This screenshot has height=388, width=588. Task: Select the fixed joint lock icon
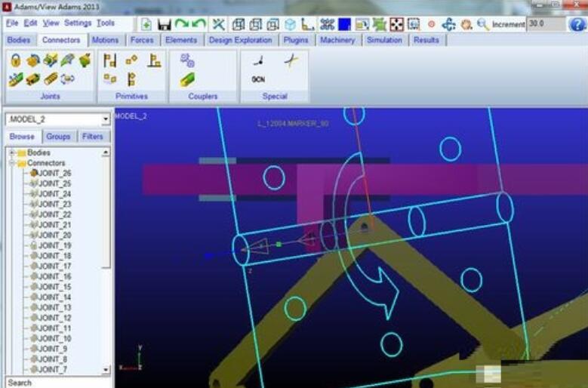16,60
